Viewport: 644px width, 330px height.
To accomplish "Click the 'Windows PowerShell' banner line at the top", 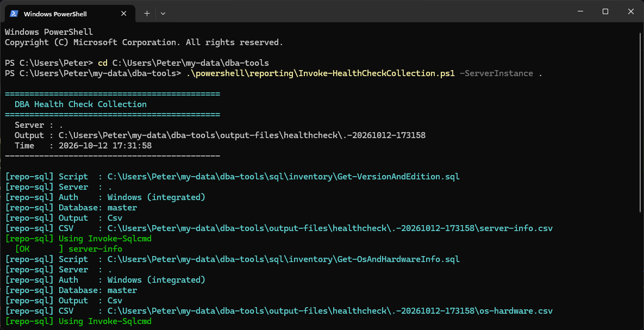I will (49, 32).
